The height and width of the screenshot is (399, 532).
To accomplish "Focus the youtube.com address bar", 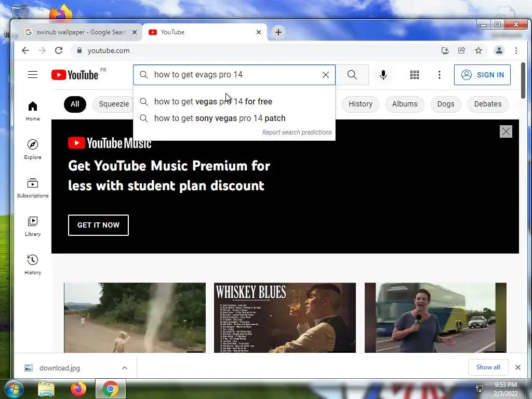I will (x=255, y=50).
